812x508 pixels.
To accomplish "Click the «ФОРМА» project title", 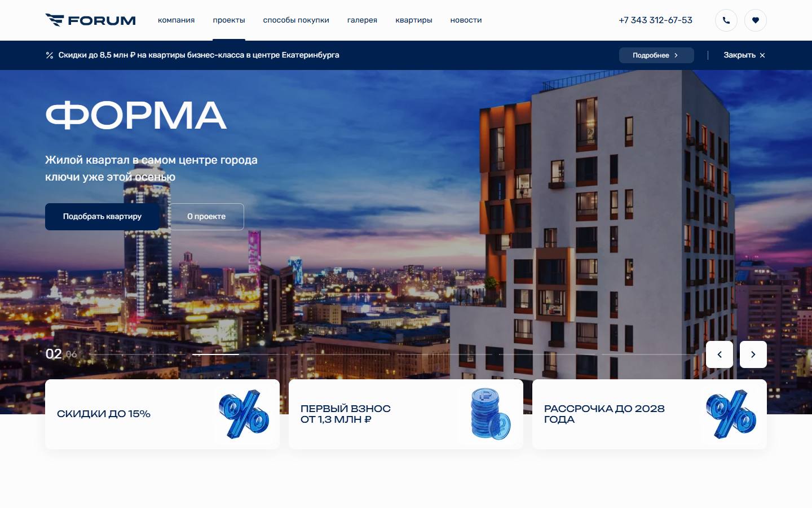I will pos(136,115).
